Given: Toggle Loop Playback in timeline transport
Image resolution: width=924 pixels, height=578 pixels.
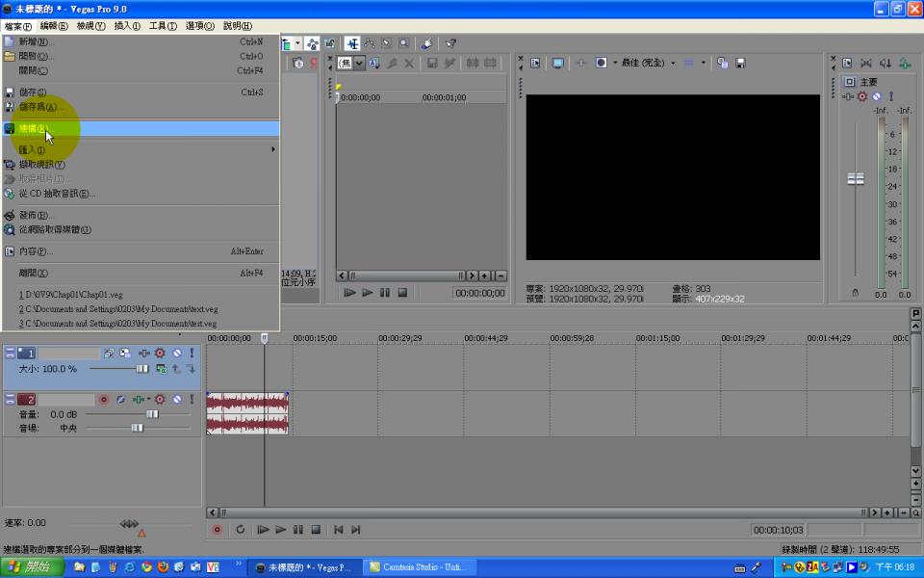Looking at the screenshot, I should 240,530.
